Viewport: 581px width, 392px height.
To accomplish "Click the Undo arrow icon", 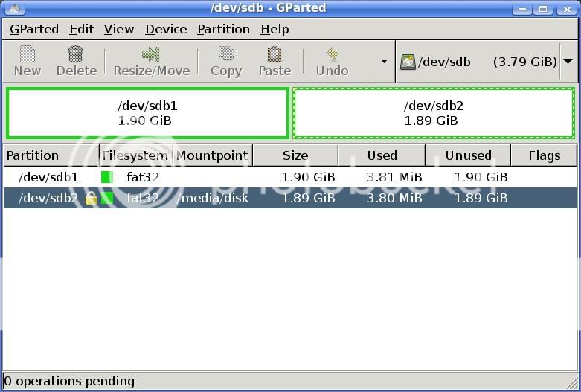I will pyautogui.click(x=332, y=54).
